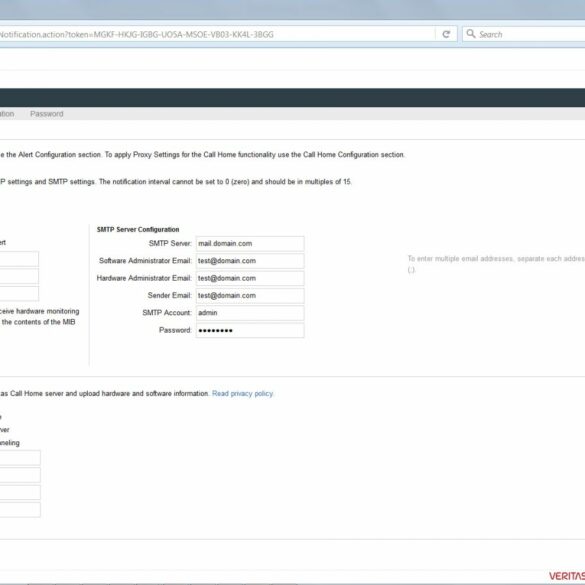
Task: Edit the SMTP Account field
Action: (x=250, y=313)
